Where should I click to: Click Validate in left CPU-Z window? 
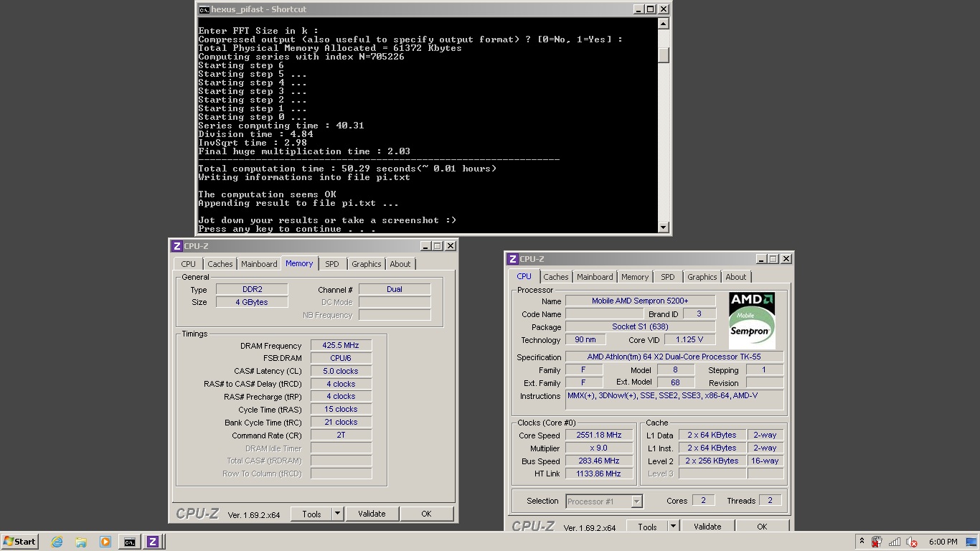coord(372,514)
